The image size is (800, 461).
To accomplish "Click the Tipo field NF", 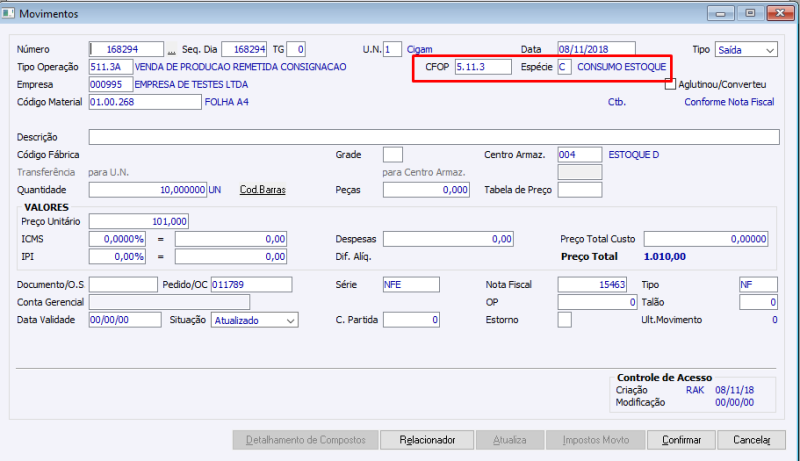I will point(758,285).
